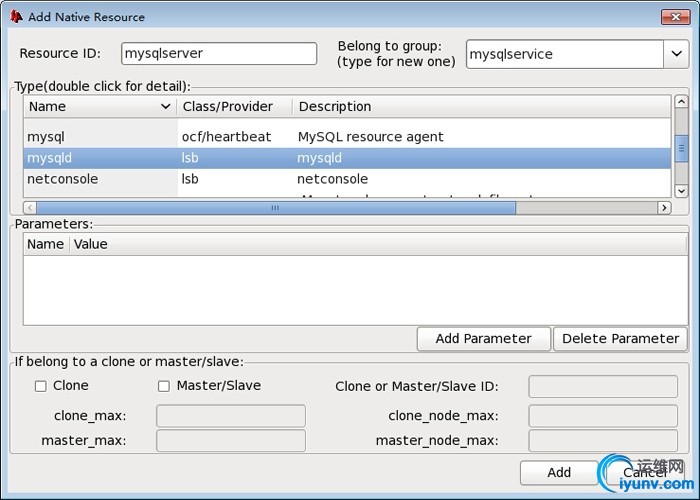This screenshot has height=500, width=700.
Task: Click the MySQL resource agent description cell
Action: pos(371,137)
